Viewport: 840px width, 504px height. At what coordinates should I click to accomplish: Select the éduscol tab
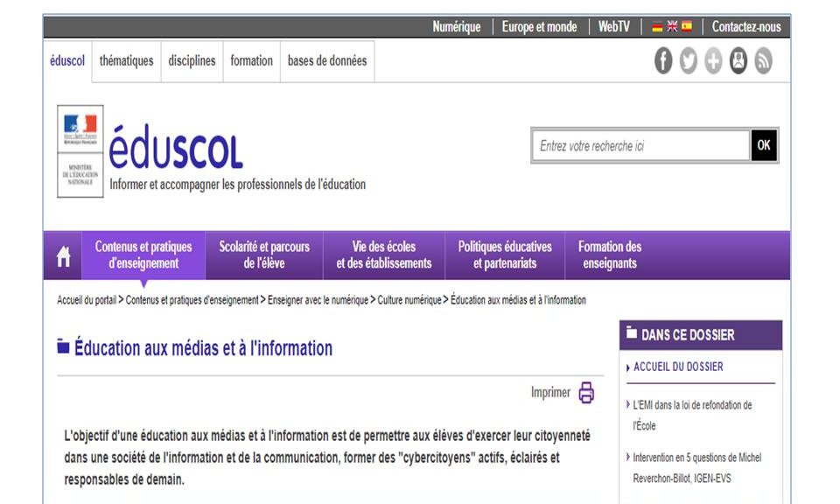click(67, 61)
